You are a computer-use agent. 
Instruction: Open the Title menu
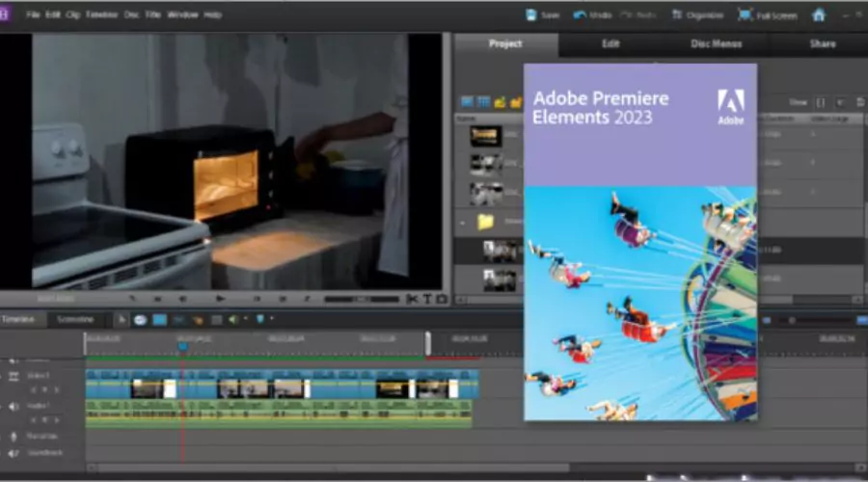click(x=152, y=14)
